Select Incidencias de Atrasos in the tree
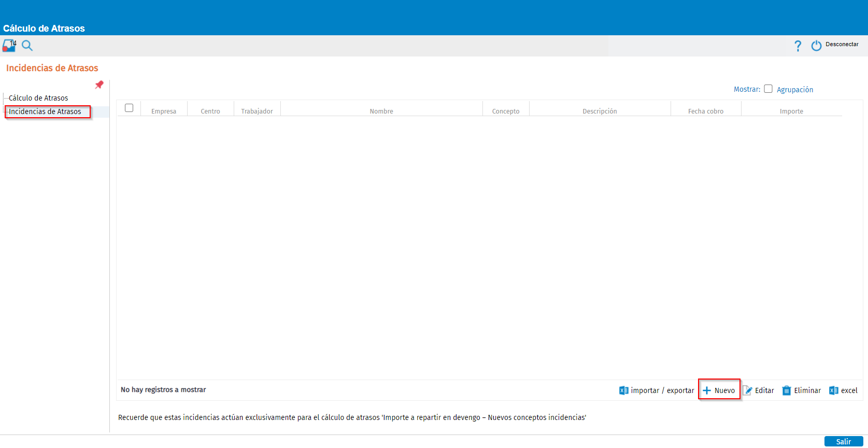 (45, 111)
